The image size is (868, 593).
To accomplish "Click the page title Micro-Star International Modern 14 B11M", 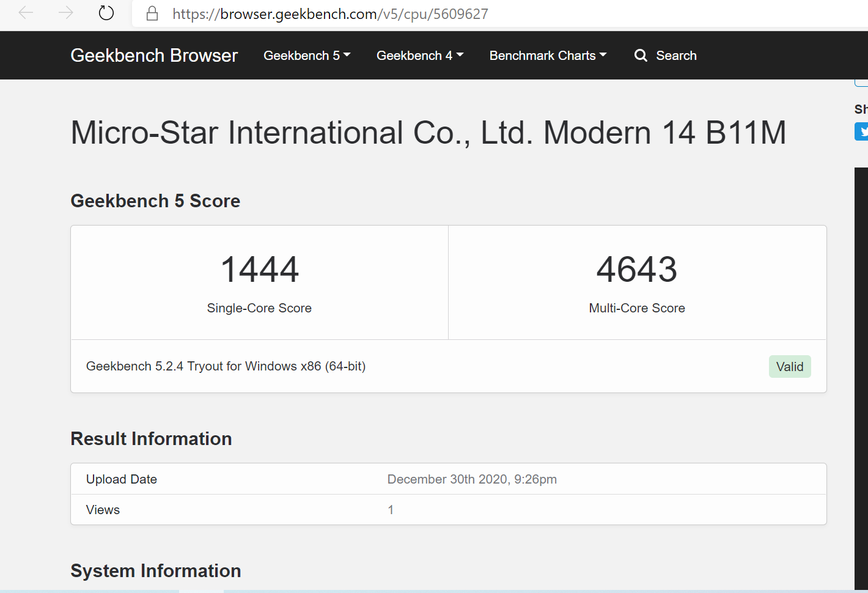I will (428, 133).
